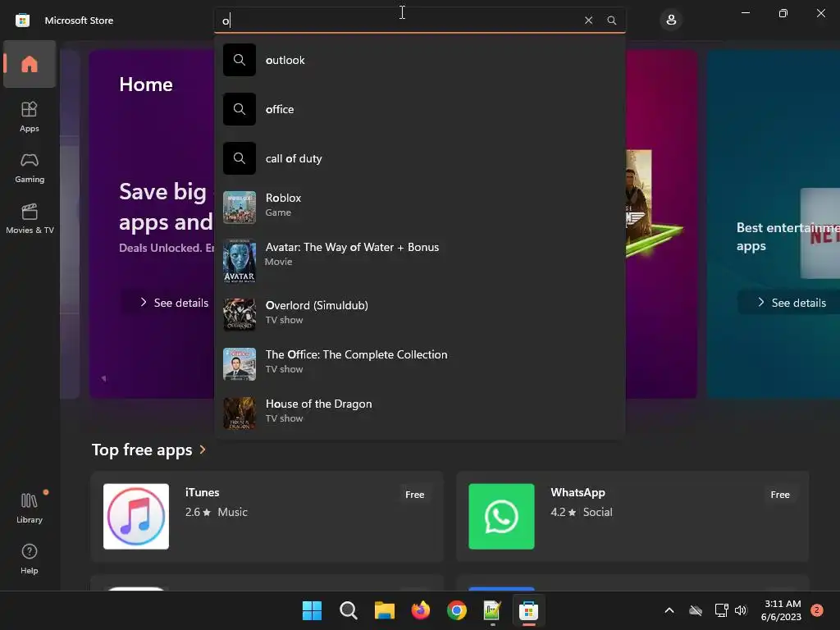Click Free button on iTunes card
This screenshot has width=840, height=630.
[x=414, y=495]
